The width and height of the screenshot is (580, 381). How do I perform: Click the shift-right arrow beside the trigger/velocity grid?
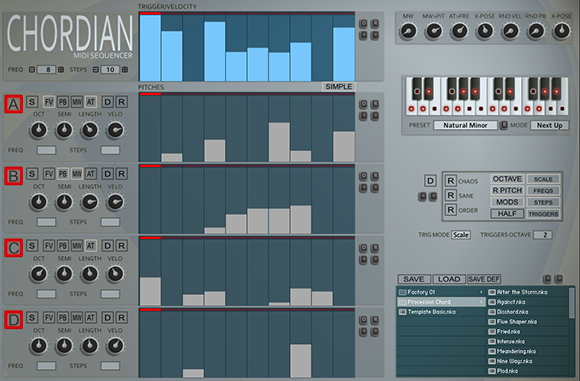375,35
